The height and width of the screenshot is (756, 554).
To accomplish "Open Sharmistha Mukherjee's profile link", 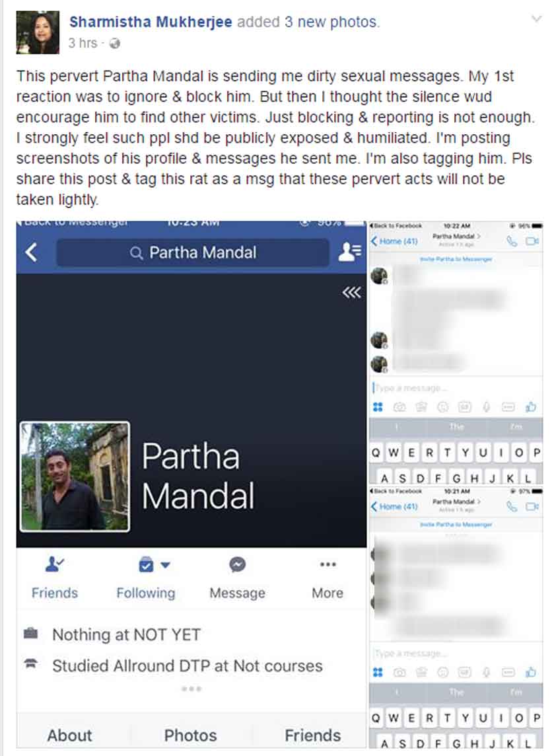I will [x=151, y=22].
